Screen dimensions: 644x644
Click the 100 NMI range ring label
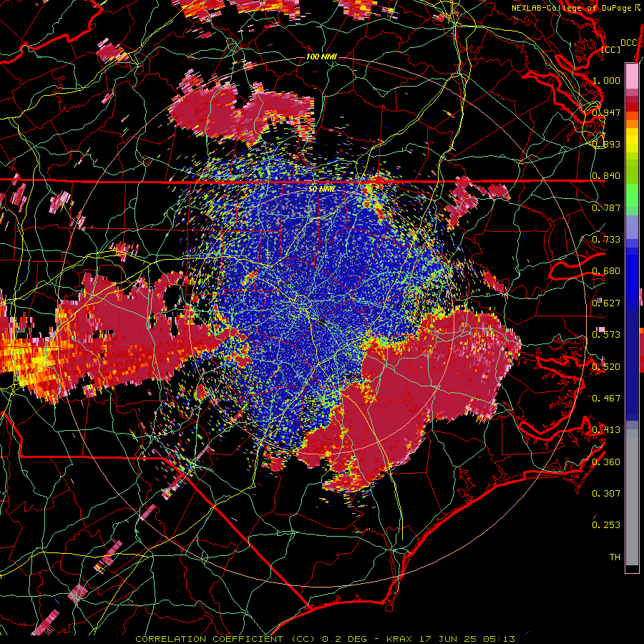pos(321,57)
